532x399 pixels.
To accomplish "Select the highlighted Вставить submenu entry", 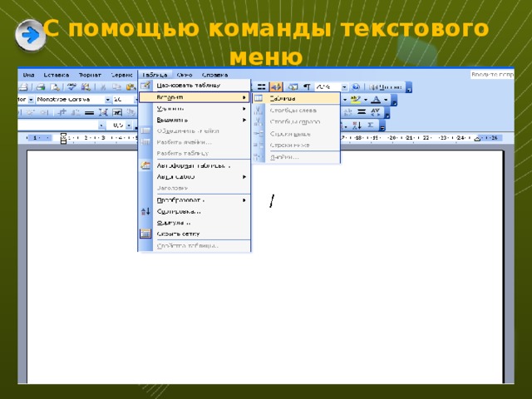I will pos(195,97).
